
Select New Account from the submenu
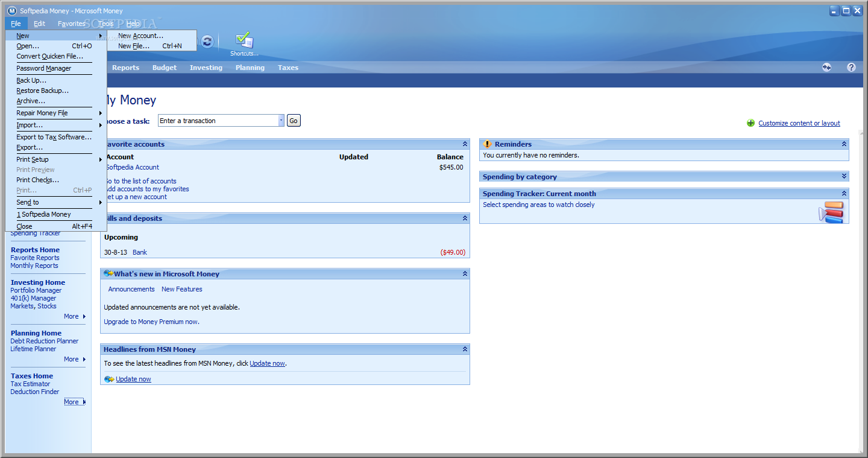click(151, 36)
